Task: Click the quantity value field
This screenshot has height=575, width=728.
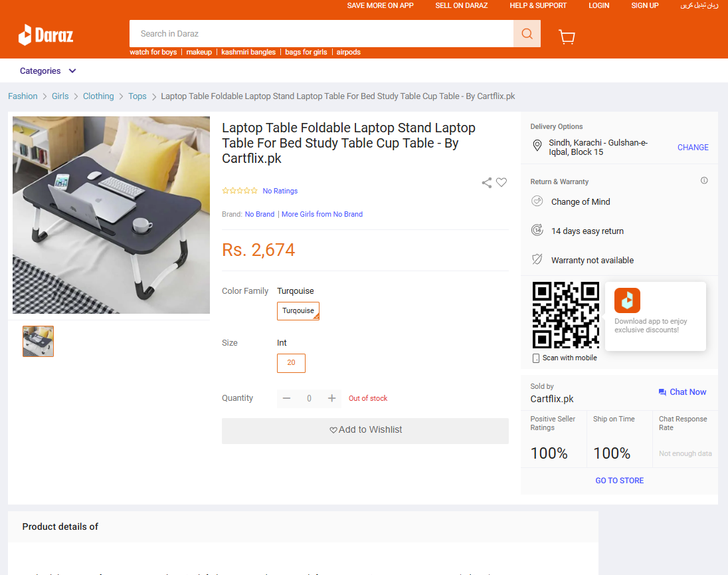Action: click(x=310, y=398)
